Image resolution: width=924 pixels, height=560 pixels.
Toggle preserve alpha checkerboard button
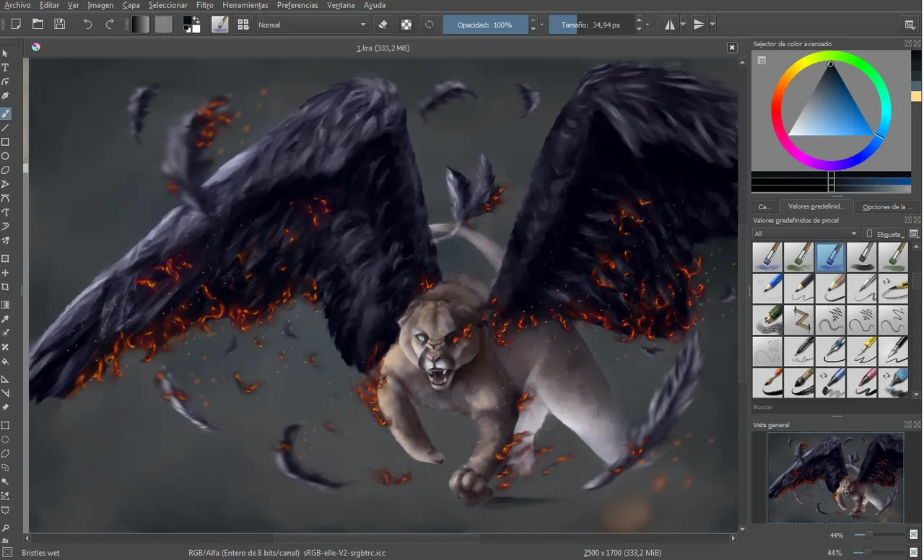pyautogui.click(x=406, y=24)
